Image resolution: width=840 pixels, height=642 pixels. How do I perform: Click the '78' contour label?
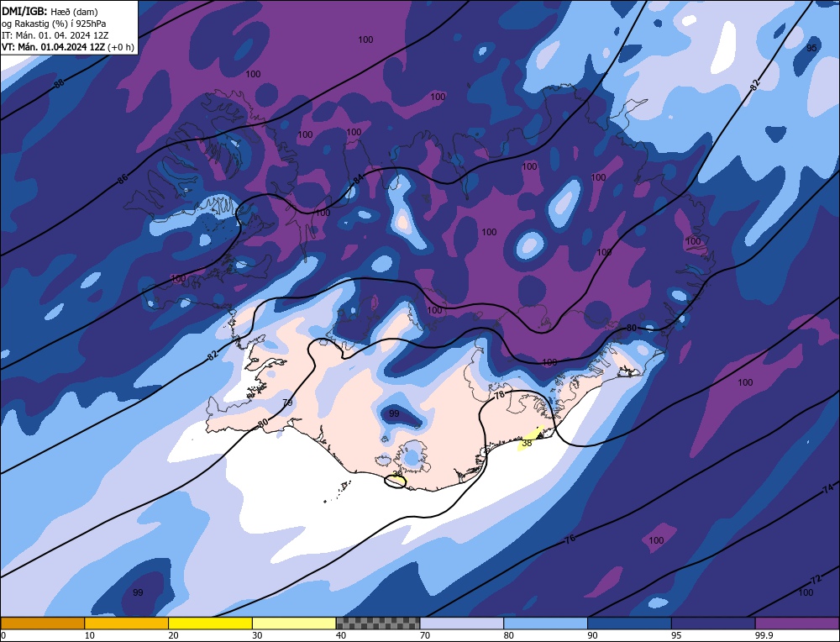click(x=499, y=395)
